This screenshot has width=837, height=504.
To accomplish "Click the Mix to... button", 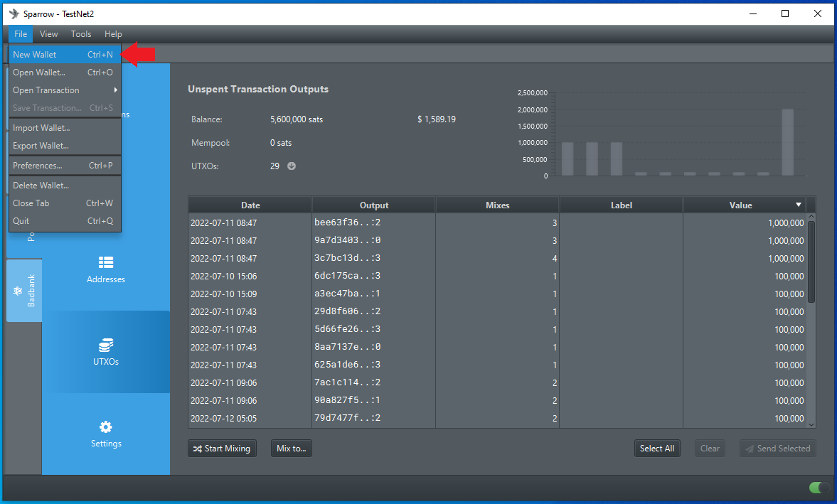I will tap(292, 449).
